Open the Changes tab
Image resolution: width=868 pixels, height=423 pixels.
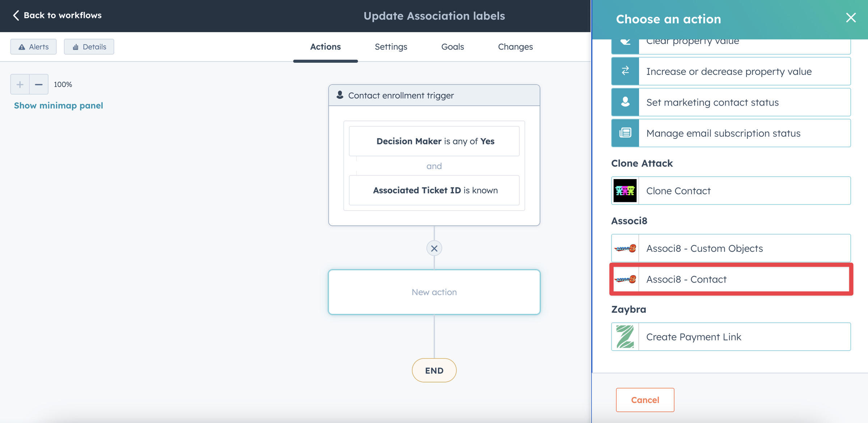tap(515, 46)
